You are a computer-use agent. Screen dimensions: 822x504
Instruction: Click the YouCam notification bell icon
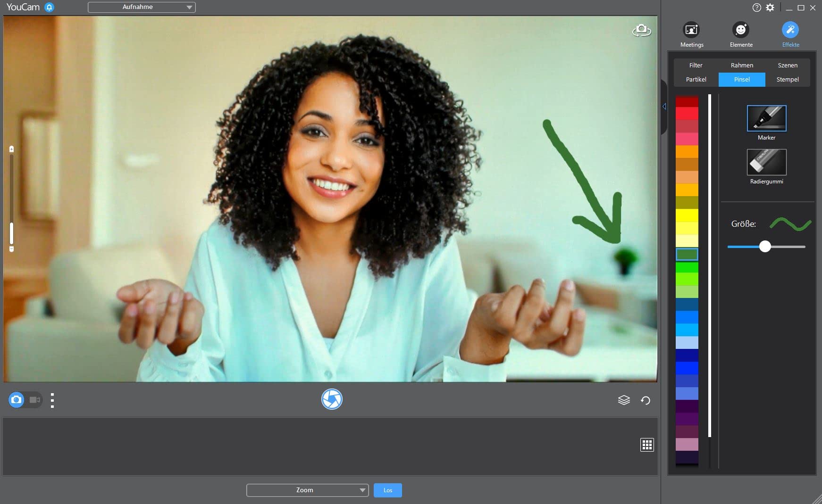49,7
